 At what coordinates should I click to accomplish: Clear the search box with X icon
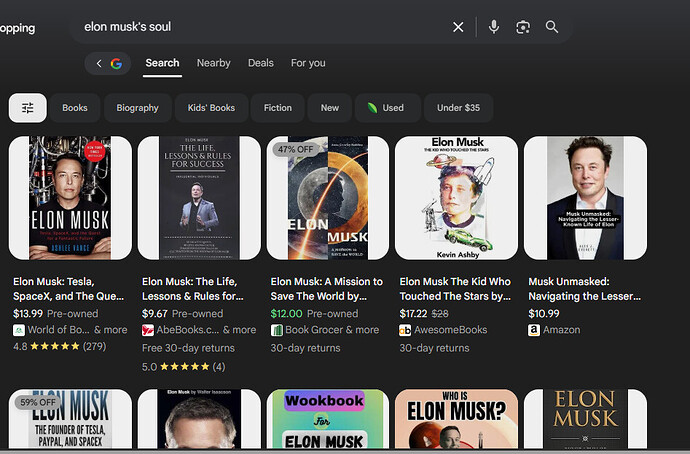pyautogui.click(x=458, y=27)
